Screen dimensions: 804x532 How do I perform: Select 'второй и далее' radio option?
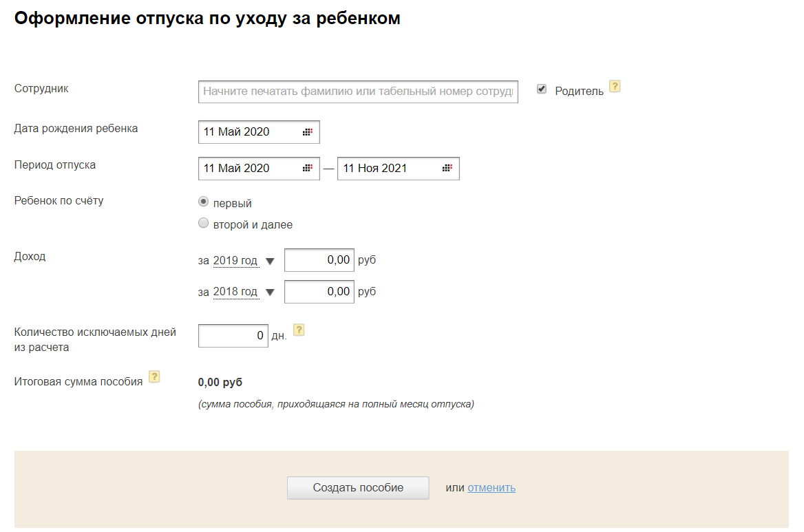[x=203, y=224]
